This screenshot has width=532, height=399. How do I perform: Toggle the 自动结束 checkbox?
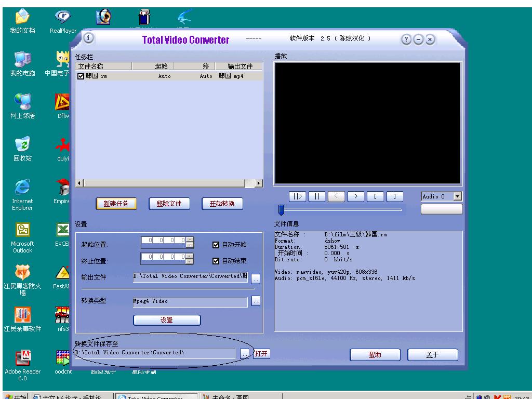coord(216,261)
